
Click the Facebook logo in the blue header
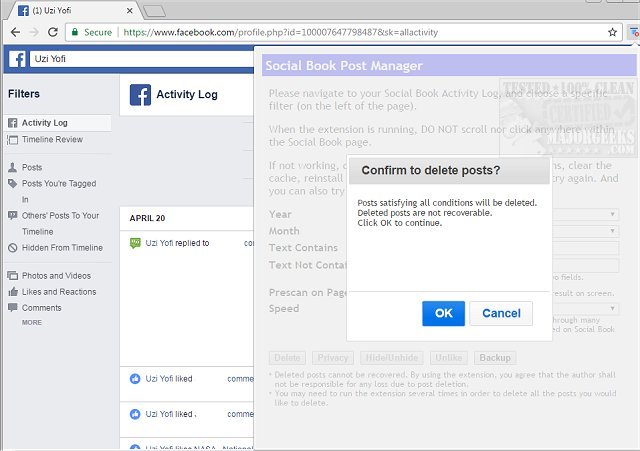point(17,59)
